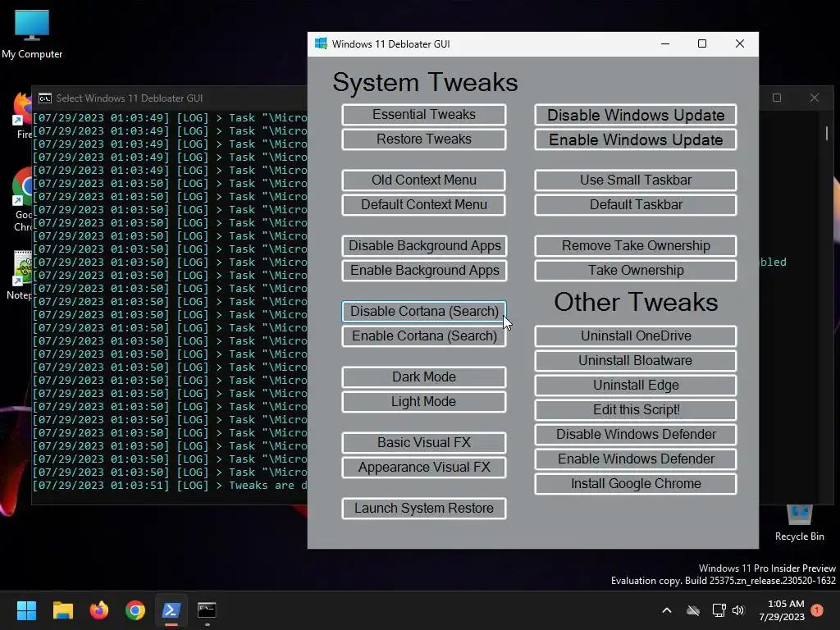Viewport: 840px width, 630px height.
Task: Click the Select Windows 11 Debloater GUI console title
Action: pyautogui.click(x=130, y=98)
